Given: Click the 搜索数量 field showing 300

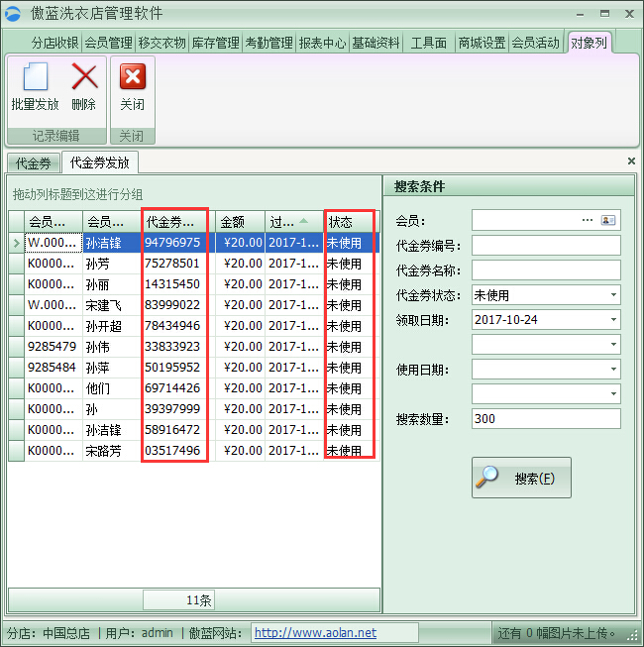Looking at the screenshot, I should [546, 419].
